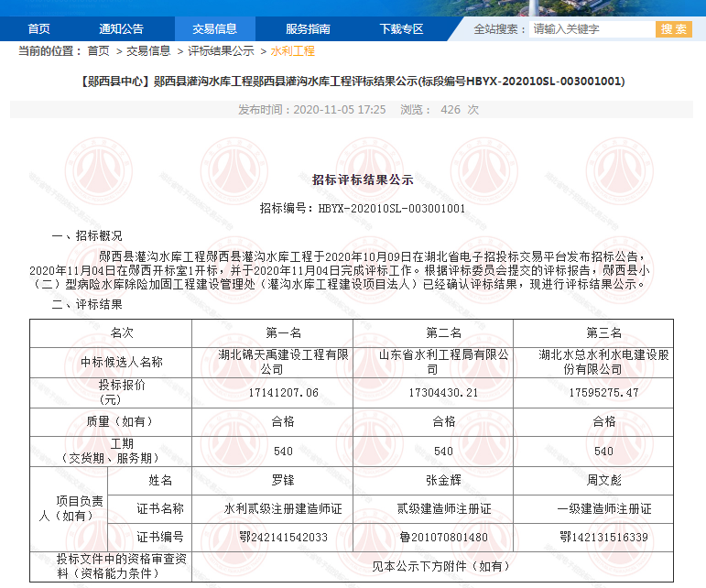706x588 pixels.
Task: Click the 浏览 426 次 view count
Action: point(440,110)
